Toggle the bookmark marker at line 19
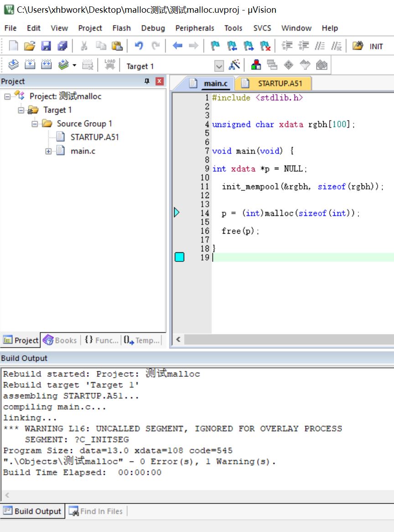The image size is (394, 532). [179, 257]
